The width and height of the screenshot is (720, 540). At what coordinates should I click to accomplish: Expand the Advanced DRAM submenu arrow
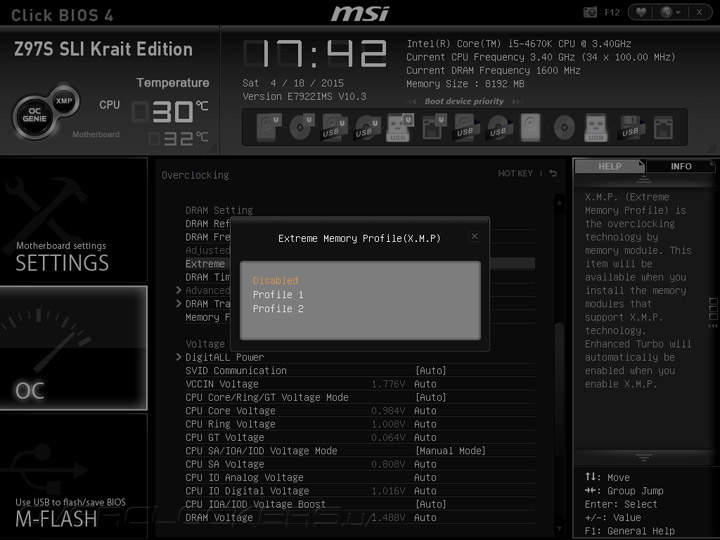pos(179,290)
